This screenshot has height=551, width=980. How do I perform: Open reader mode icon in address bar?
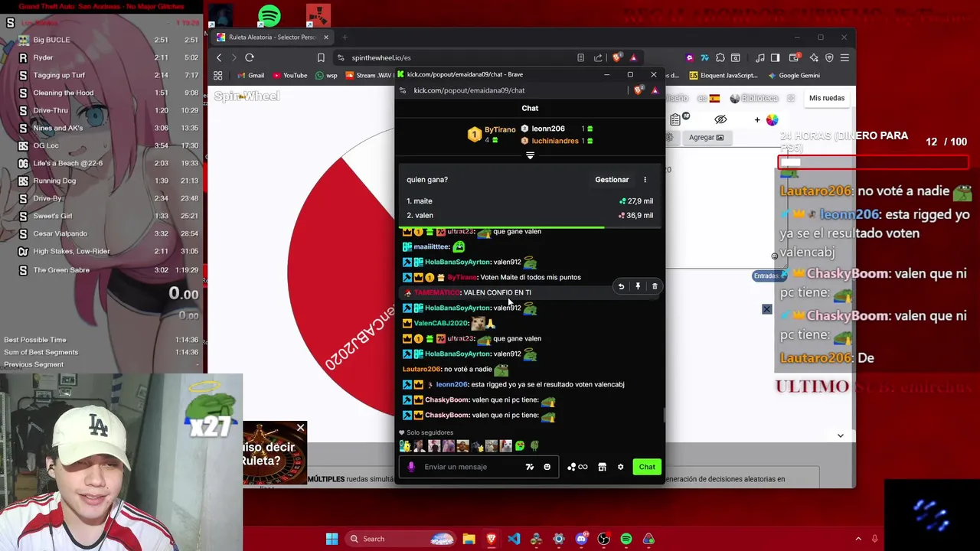click(x=580, y=57)
